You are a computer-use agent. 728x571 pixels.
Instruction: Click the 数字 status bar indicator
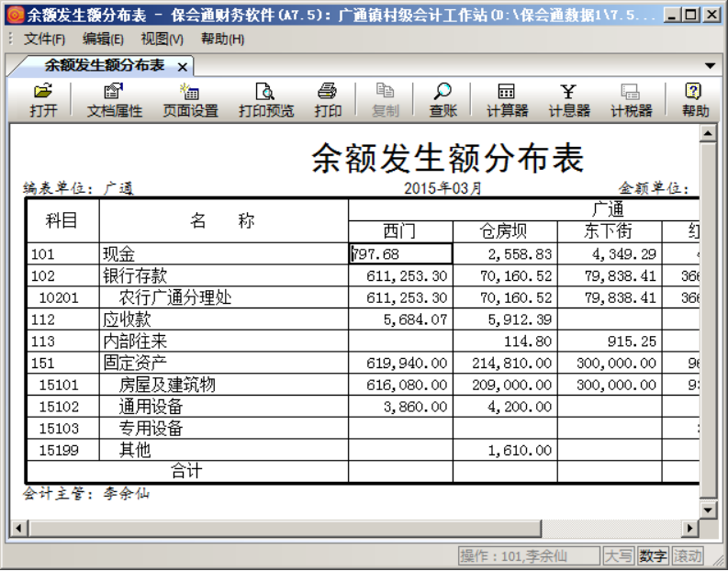pyautogui.click(x=653, y=556)
